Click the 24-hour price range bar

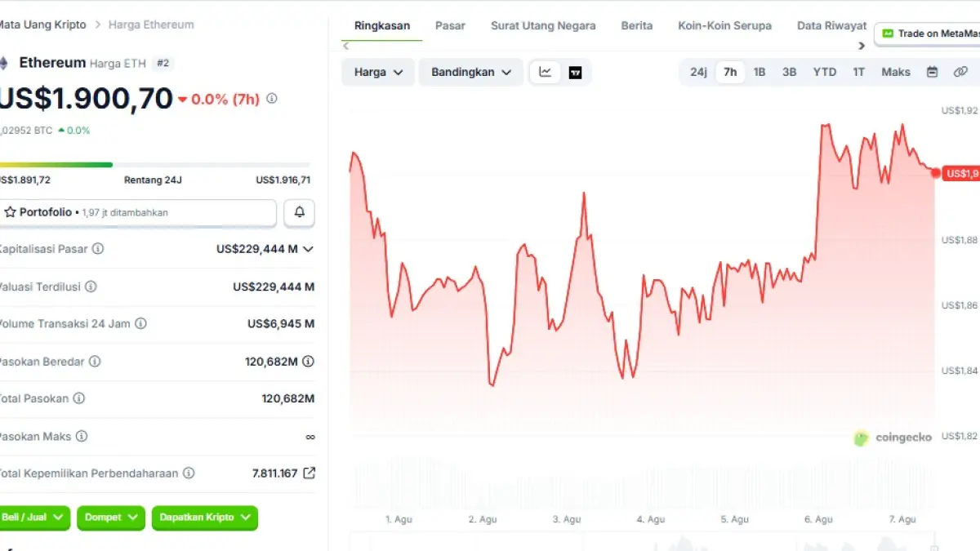click(x=154, y=165)
